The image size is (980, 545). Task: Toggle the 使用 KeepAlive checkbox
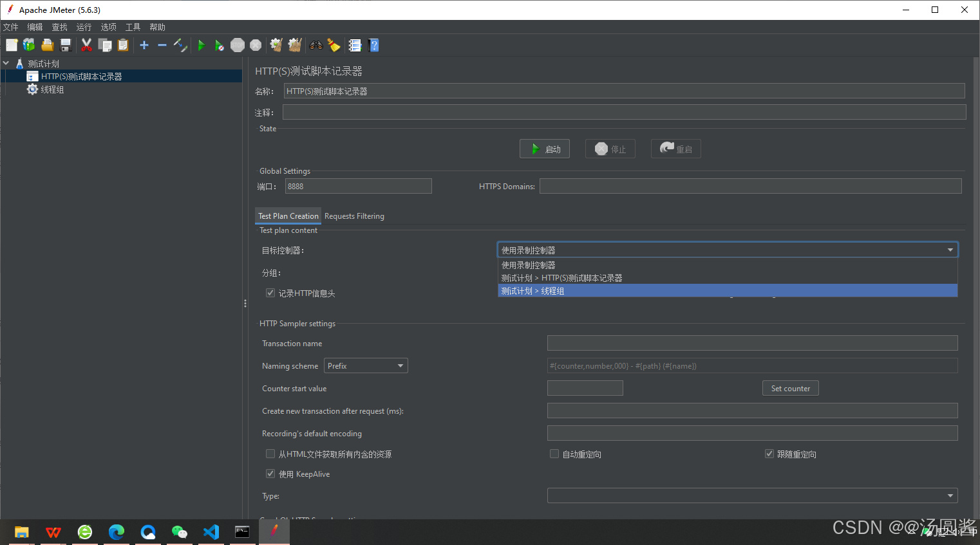click(270, 474)
